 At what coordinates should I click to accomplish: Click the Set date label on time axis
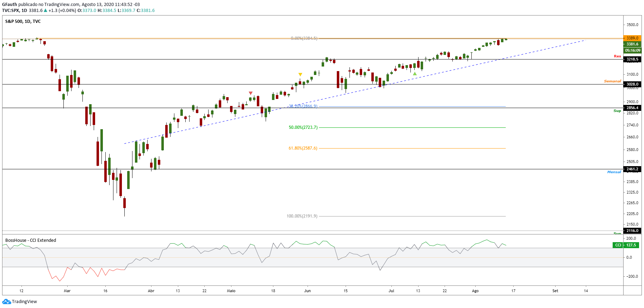[x=555, y=291]
